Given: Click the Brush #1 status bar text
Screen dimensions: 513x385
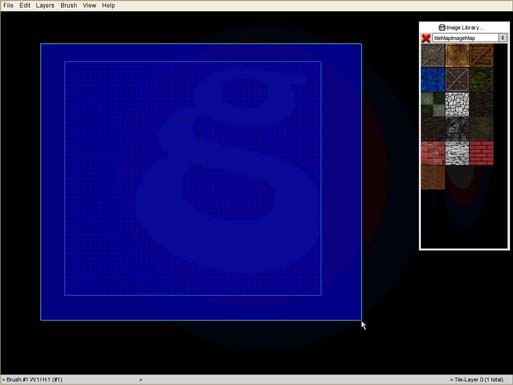Looking at the screenshot, I should tap(32, 380).
